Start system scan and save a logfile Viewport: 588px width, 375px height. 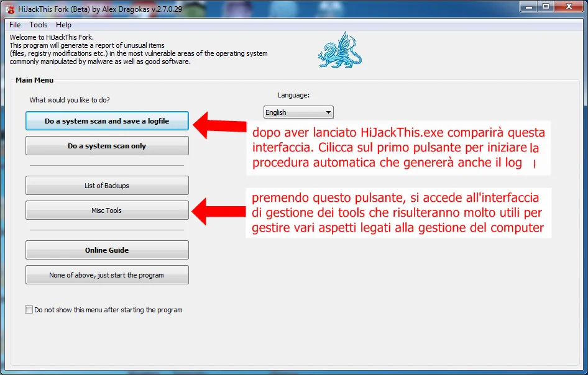pyautogui.click(x=107, y=121)
